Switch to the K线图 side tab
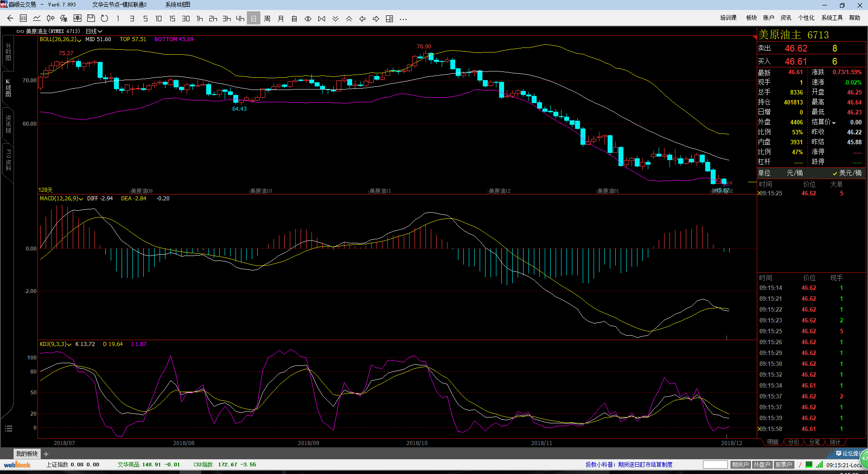The height and width of the screenshot is (474, 868). click(8, 88)
